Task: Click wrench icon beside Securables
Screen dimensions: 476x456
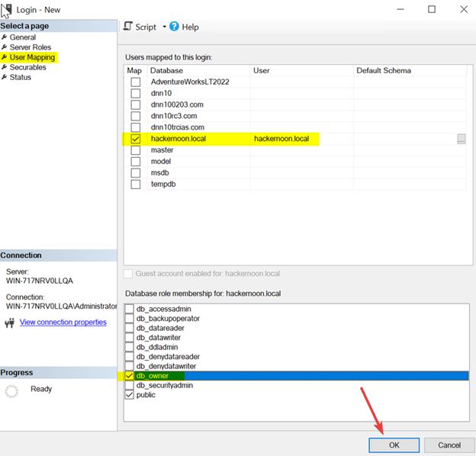Action: (x=5, y=67)
